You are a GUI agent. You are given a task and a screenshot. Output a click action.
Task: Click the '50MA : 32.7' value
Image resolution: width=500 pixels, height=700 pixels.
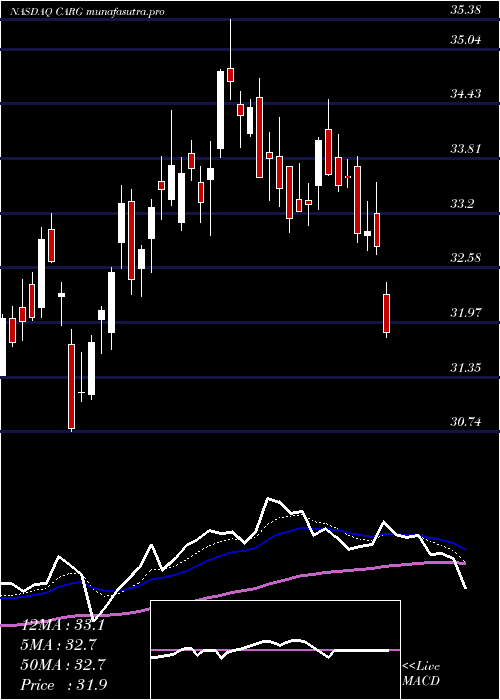click(63, 665)
